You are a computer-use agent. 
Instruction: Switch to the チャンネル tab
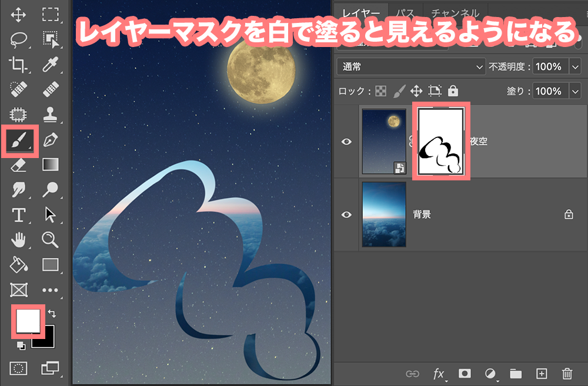[455, 14]
